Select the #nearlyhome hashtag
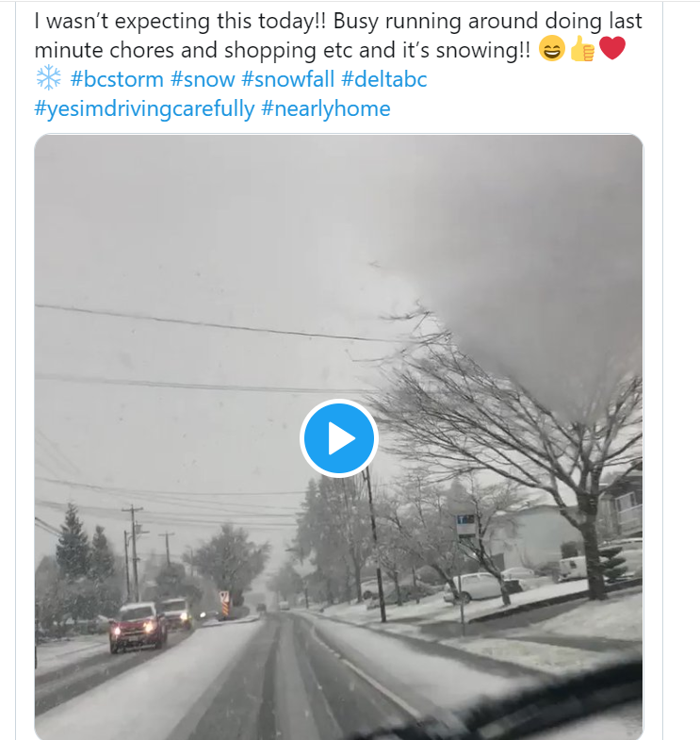Screen dimensions: 700x740 click(325, 109)
